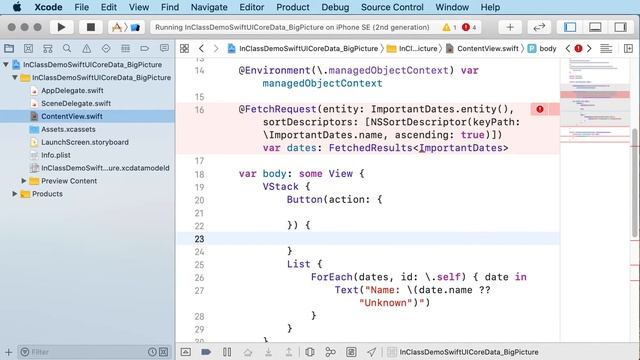
Task: Select SceneDelegate.swift in navigator
Action: [x=76, y=104]
